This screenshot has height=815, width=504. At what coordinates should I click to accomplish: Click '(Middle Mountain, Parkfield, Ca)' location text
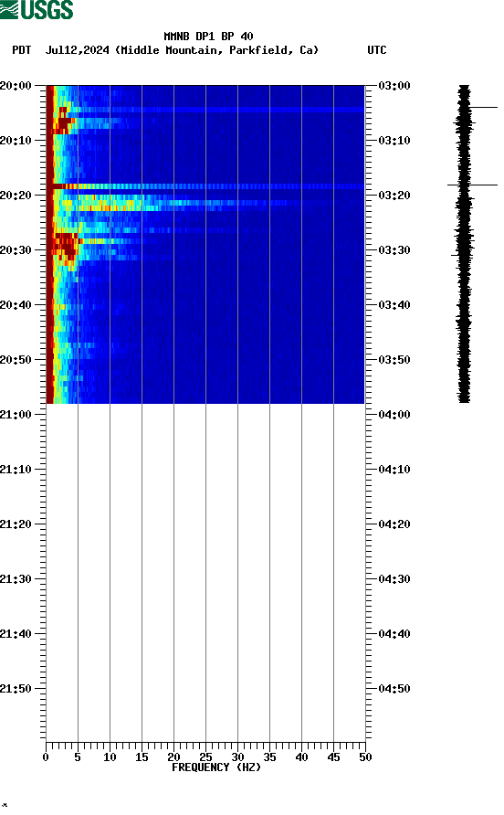click(x=217, y=50)
